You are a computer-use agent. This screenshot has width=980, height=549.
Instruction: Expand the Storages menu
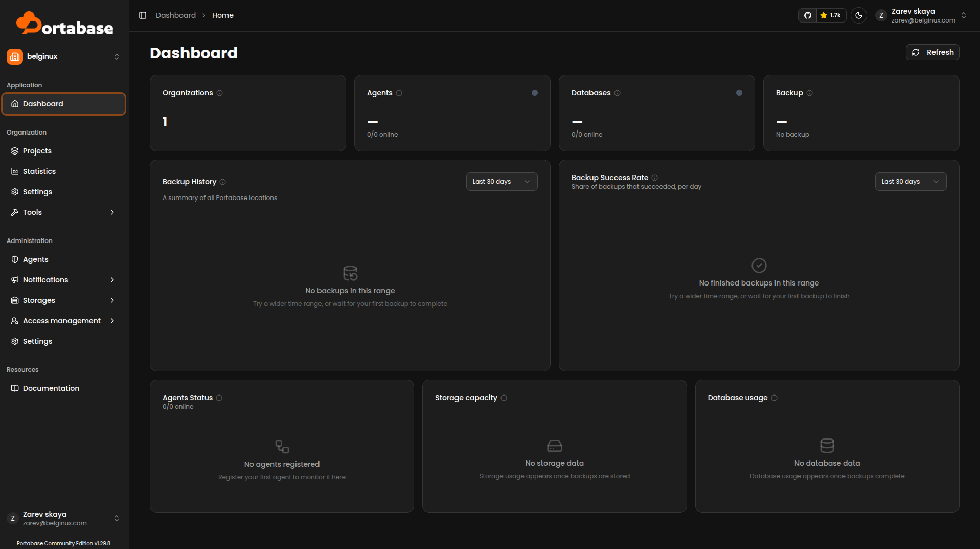[64, 300]
